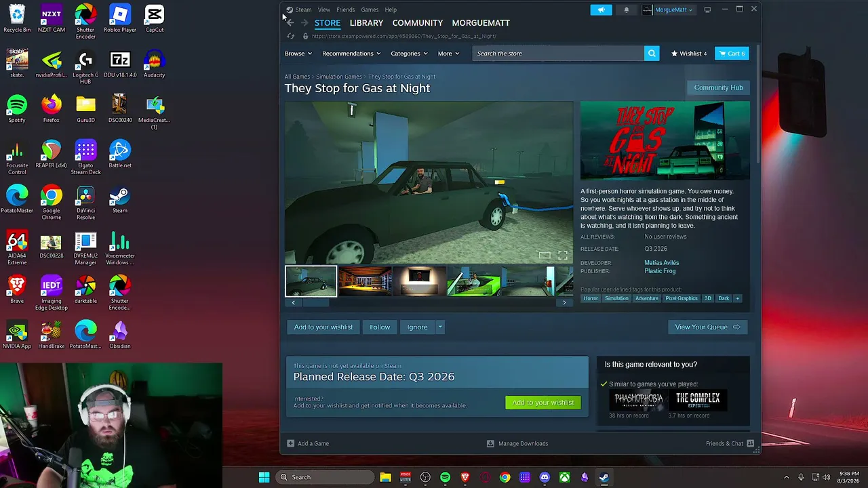Select the store interior screenshot thumbnail
This screenshot has height=488, width=868.
point(365,281)
